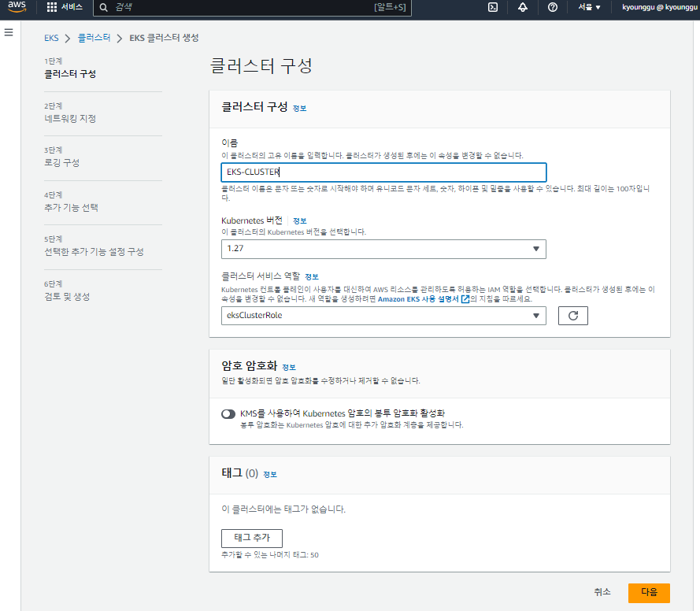This screenshot has height=611, width=700.
Task: Open 정보 link next to 암호 암호화
Action: [289, 368]
